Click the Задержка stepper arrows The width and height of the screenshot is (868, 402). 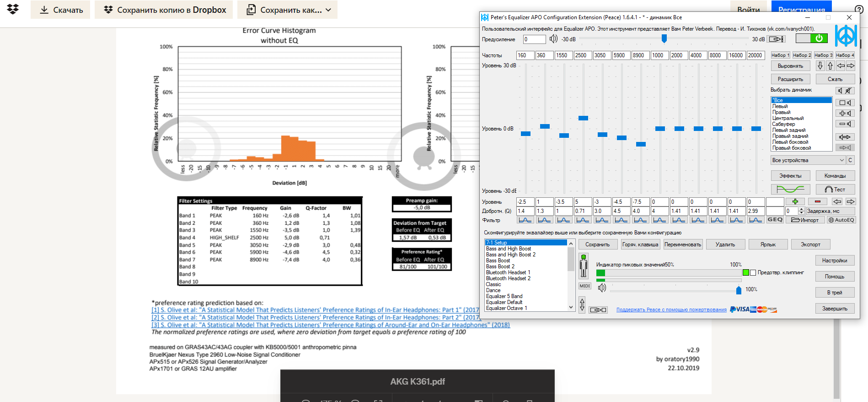[801, 211]
